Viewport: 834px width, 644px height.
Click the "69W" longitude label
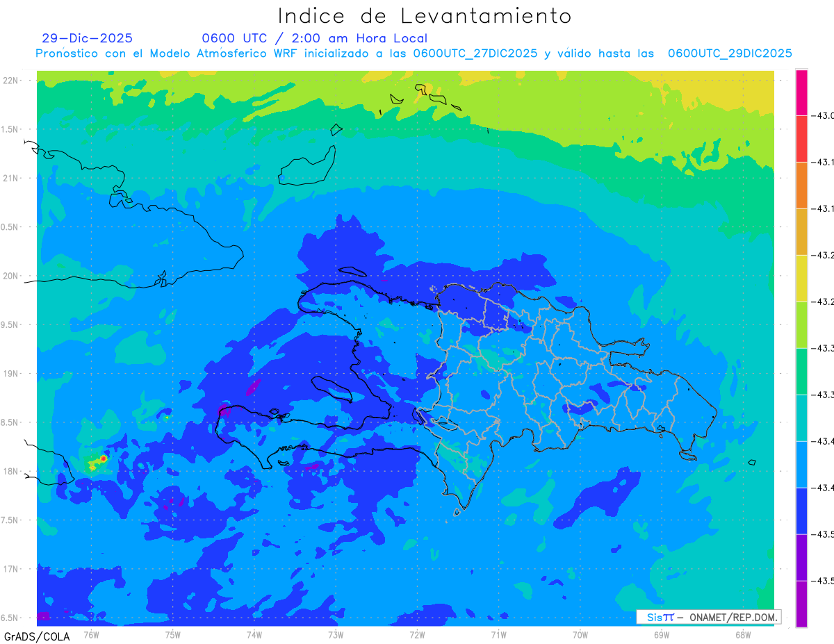pyautogui.click(x=661, y=634)
